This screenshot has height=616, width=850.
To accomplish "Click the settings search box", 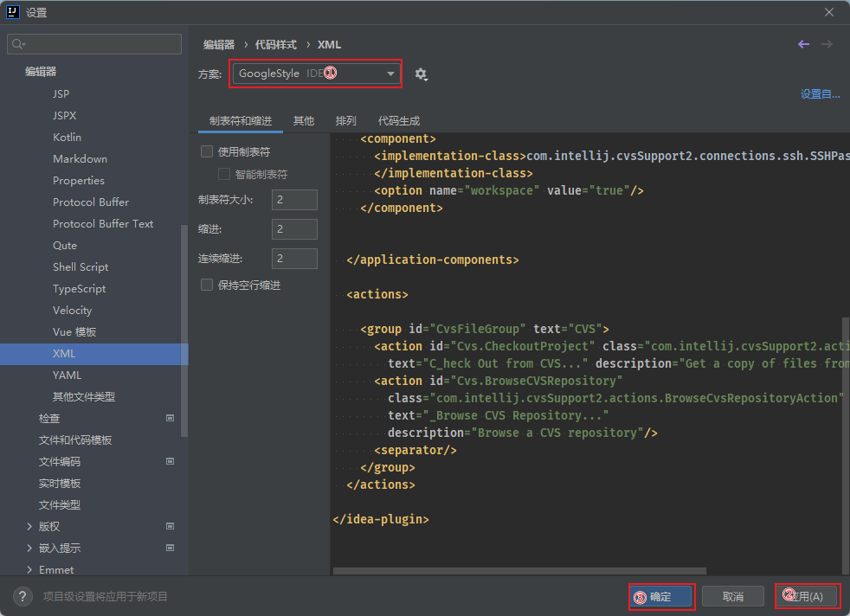I will pos(94,44).
